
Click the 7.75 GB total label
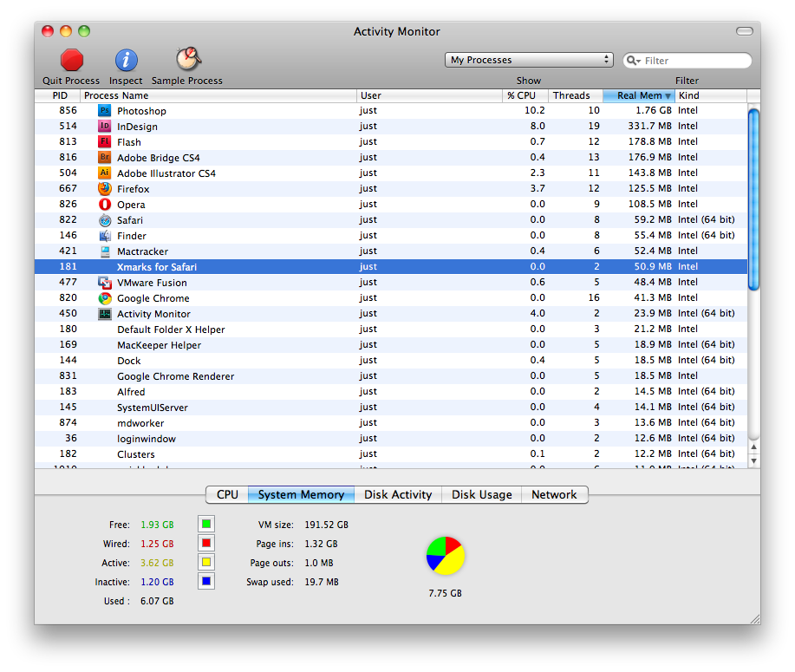click(x=445, y=593)
